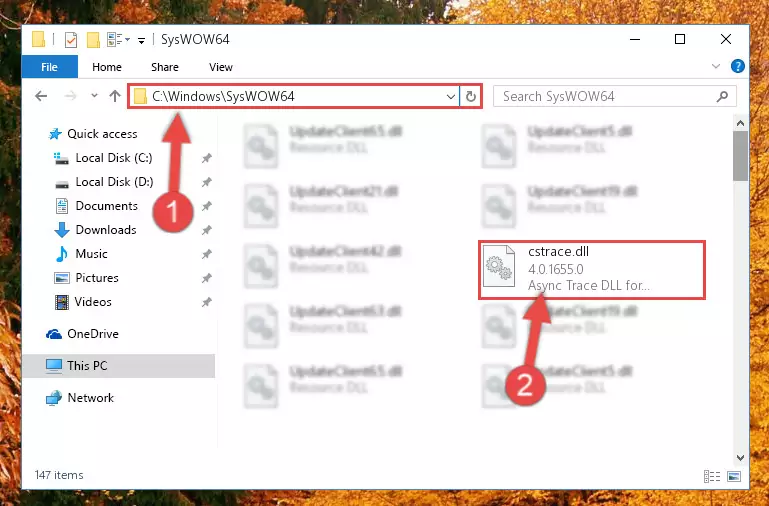Refresh the SysWOW64 folder
The width and height of the screenshot is (769, 506).
tap(471, 97)
